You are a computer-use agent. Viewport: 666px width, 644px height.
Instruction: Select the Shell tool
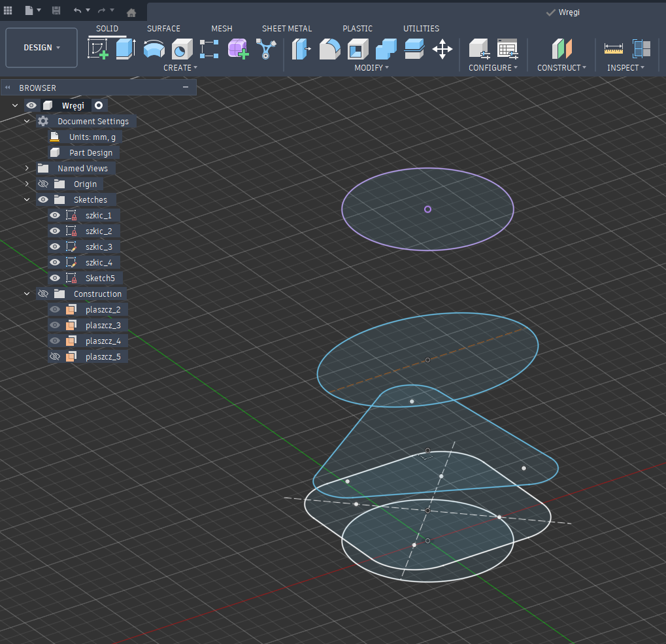[358, 49]
